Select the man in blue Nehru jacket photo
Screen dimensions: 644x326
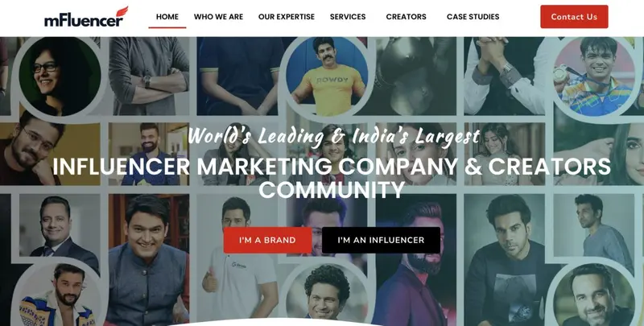click(x=149, y=259)
